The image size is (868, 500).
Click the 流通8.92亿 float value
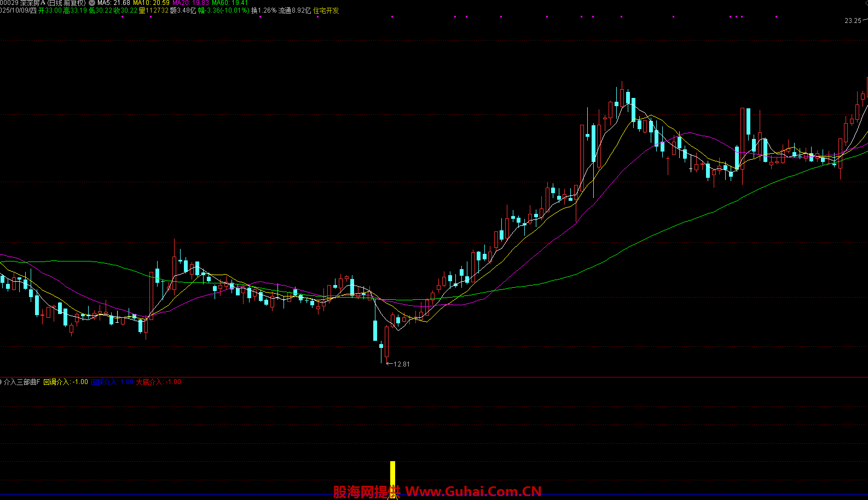(x=294, y=10)
